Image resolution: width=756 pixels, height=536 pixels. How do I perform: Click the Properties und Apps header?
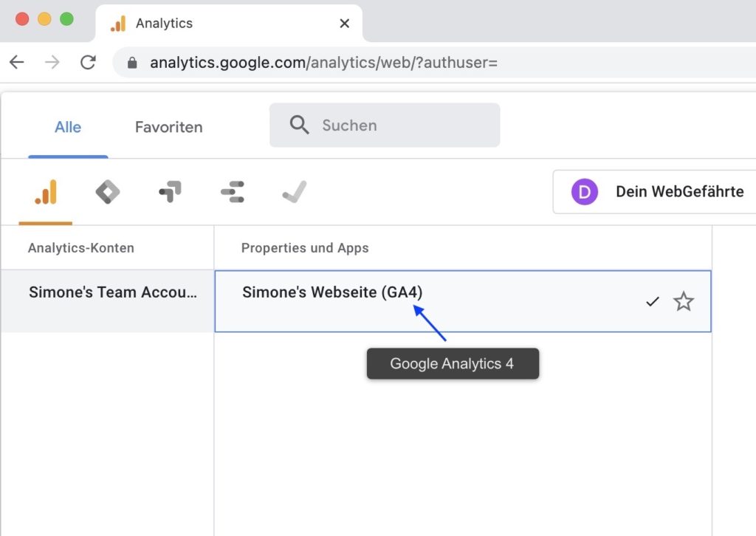(x=305, y=248)
